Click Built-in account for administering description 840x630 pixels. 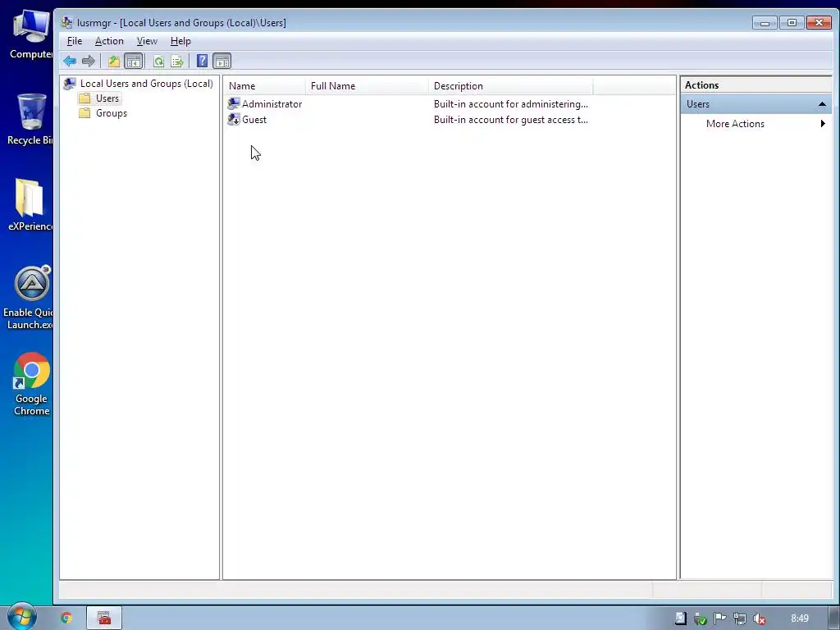[510, 104]
